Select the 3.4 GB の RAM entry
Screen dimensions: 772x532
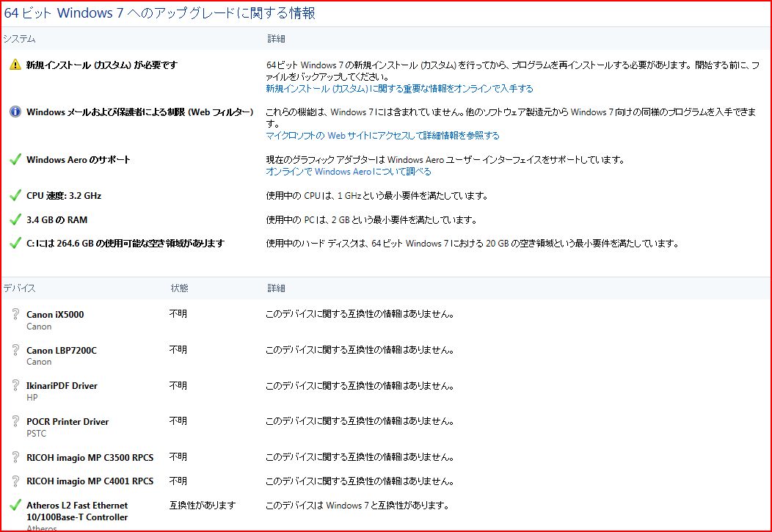[57, 219]
